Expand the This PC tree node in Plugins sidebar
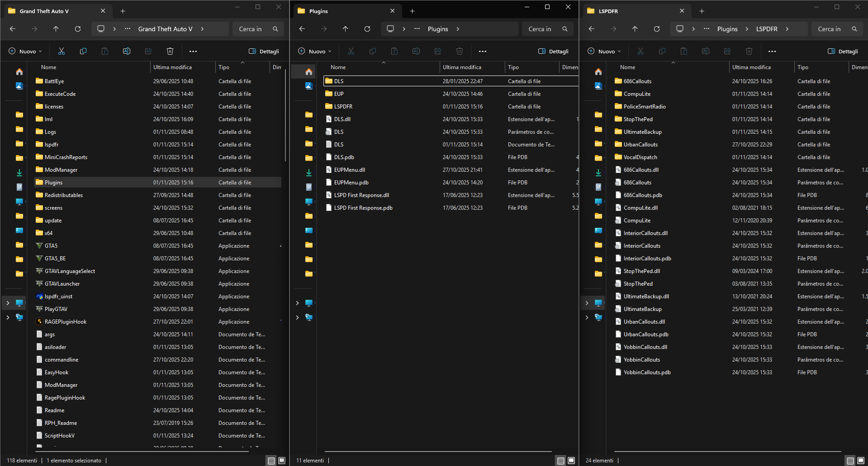The height and width of the screenshot is (466, 868). click(297, 303)
